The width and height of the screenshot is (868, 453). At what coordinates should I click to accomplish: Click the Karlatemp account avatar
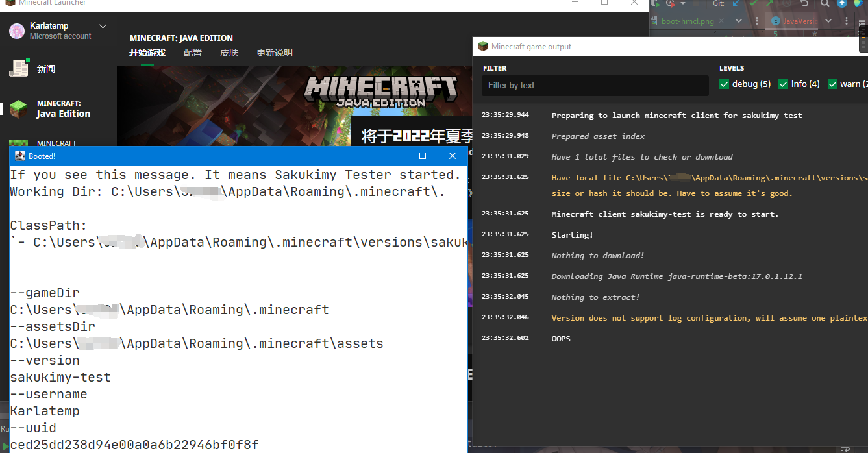(x=17, y=31)
